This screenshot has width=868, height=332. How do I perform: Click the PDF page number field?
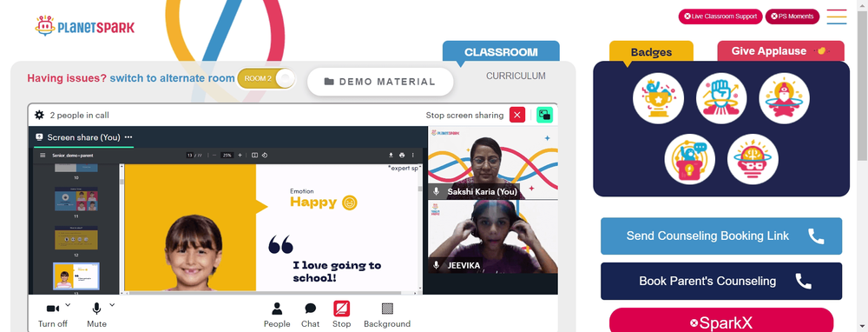(x=189, y=156)
